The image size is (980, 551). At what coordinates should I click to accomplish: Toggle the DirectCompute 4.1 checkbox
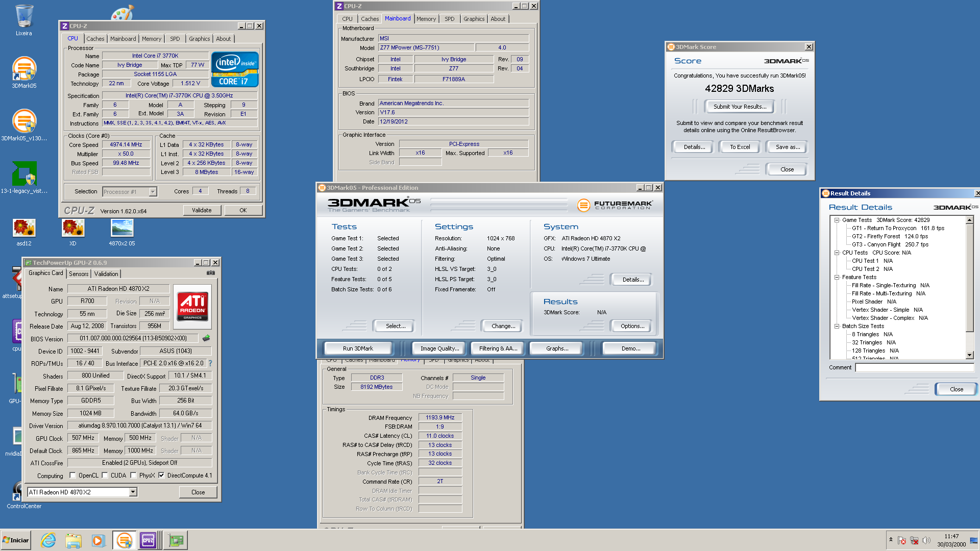[x=161, y=475]
